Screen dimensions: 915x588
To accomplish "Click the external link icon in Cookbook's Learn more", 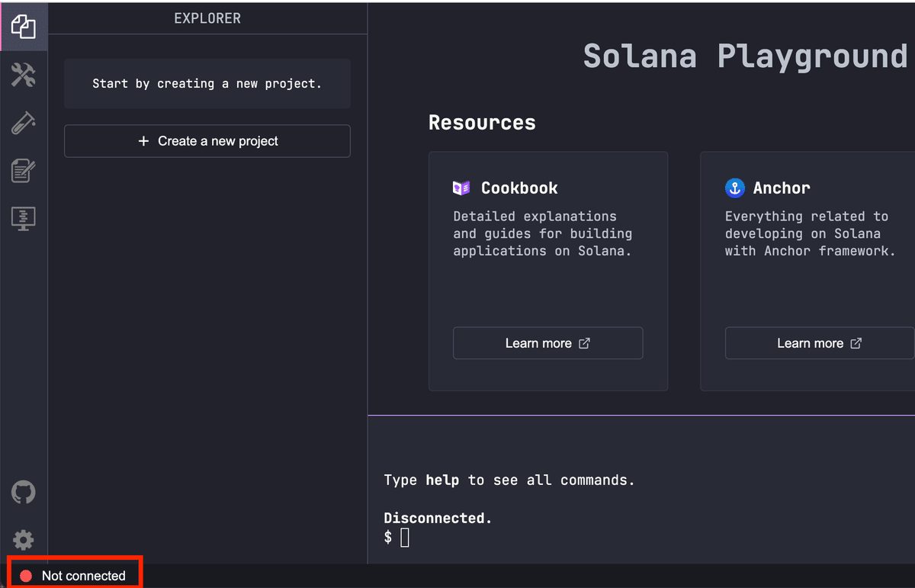I will [x=585, y=343].
